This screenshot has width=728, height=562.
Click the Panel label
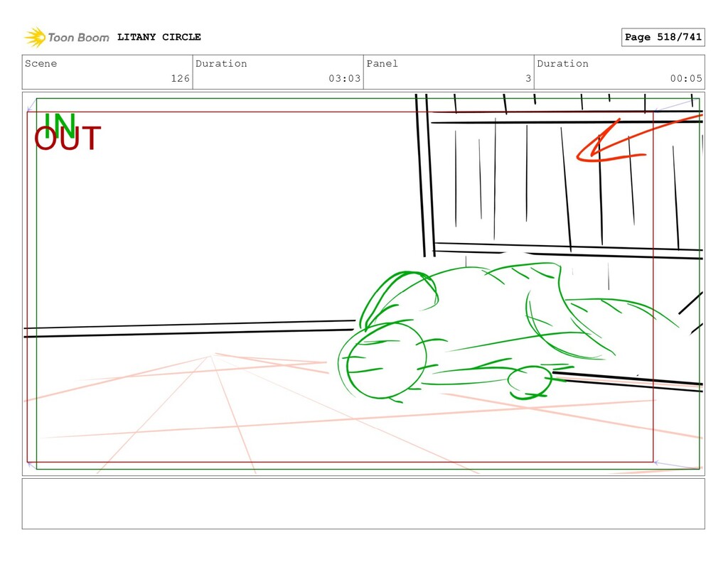pyautogui.click(x=382, y=63)
